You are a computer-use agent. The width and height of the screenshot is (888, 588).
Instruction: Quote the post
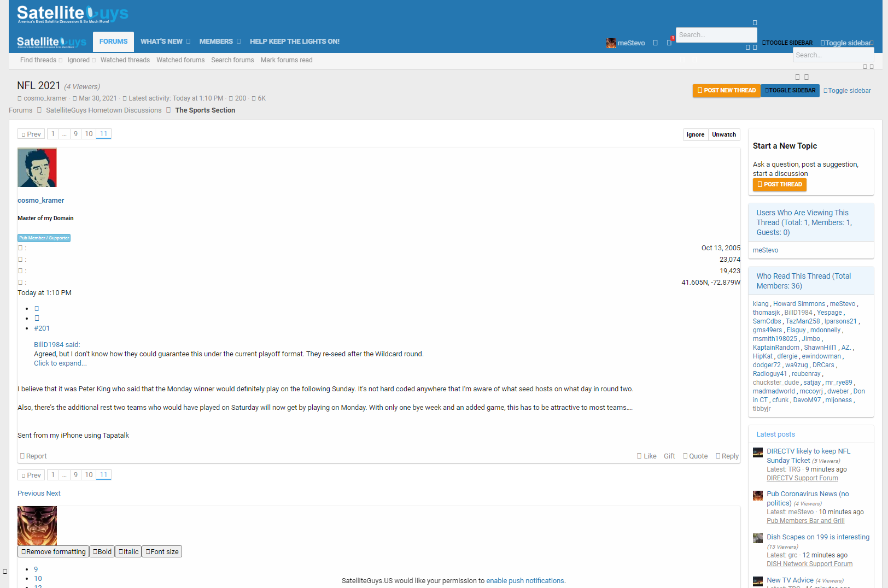pyautogui.click(x=695, y=456)
